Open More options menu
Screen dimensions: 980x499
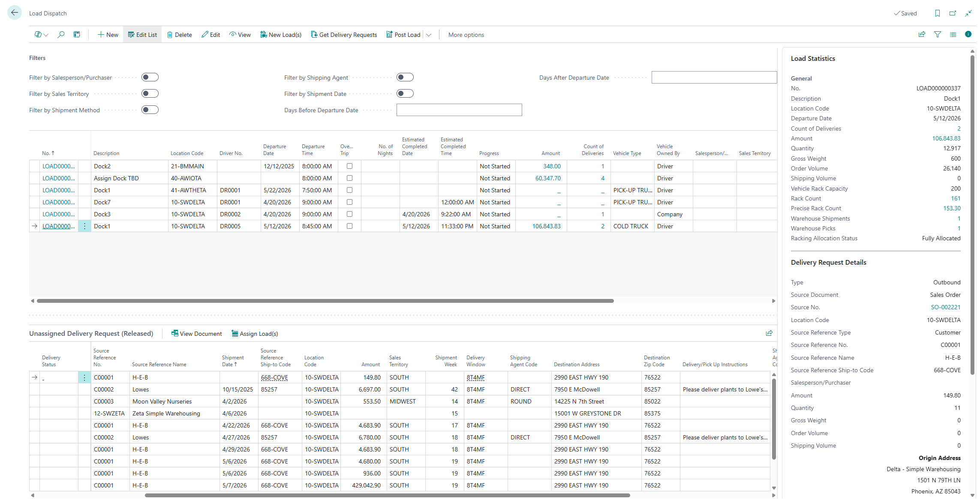(x=466, y=35)
